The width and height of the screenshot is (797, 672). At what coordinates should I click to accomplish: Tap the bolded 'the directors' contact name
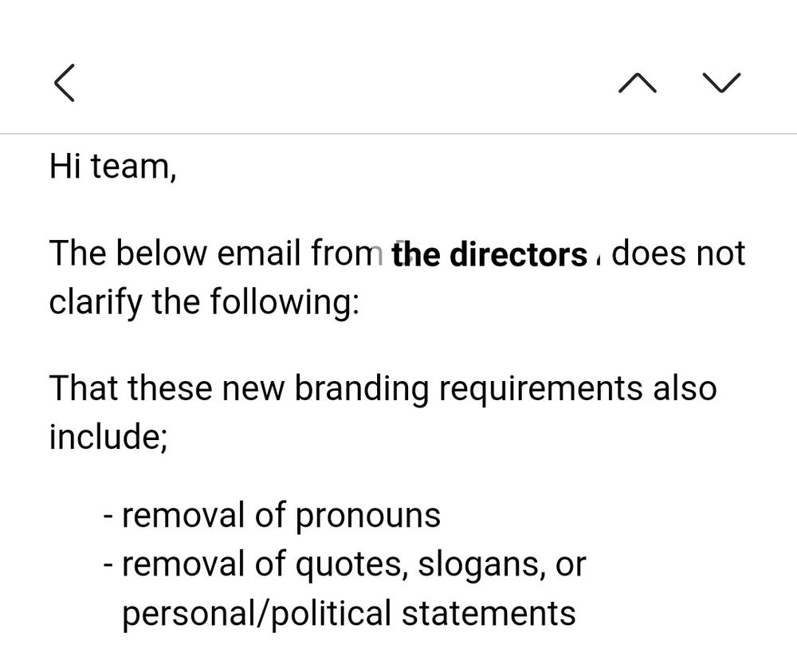pyautogui.click(x=489, y=253)
